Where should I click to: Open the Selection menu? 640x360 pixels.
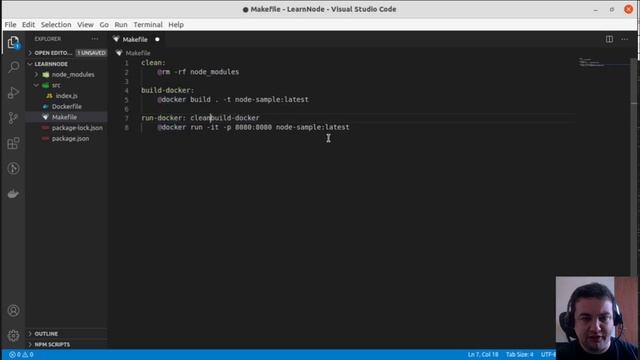[x=56, y=25]
